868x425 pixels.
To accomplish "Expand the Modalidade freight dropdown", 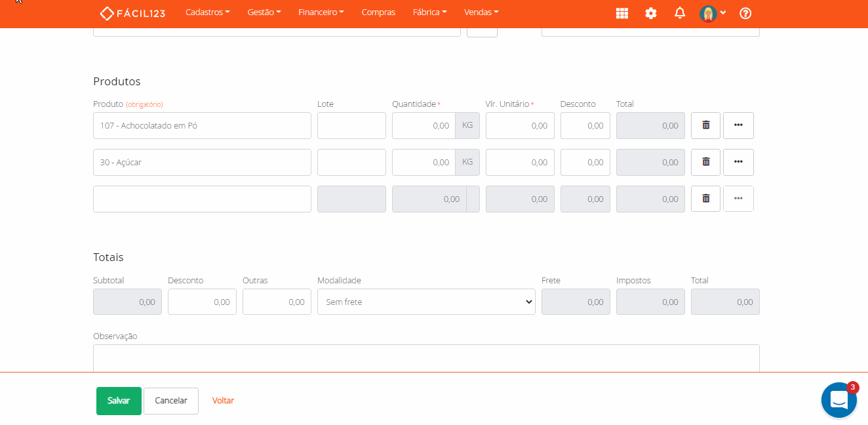I will coord(426,302).
